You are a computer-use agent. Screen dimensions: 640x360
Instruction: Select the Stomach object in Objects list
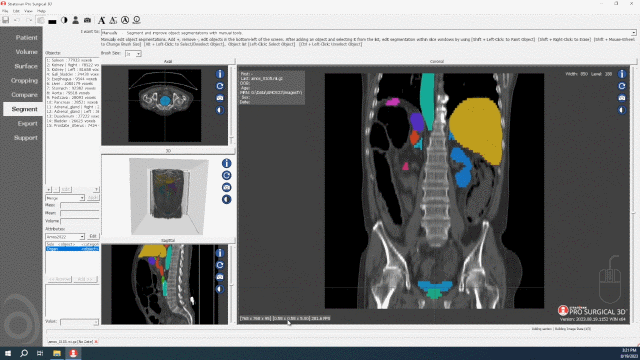tap(72, 88)
